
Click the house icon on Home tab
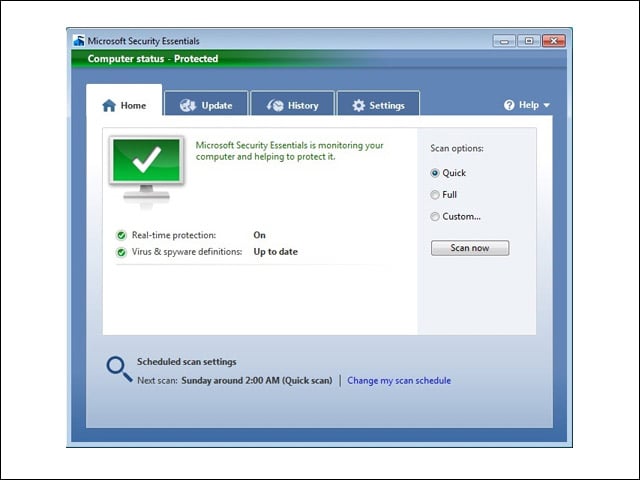click(x=109, y=105)
